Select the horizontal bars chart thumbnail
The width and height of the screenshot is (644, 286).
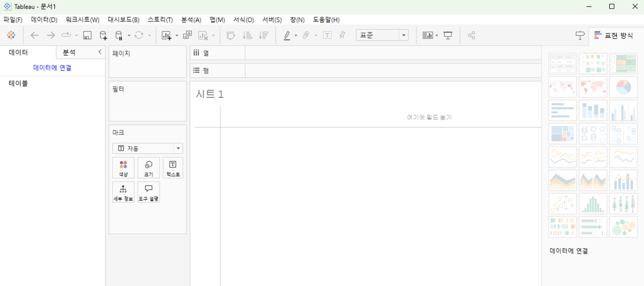coord(563,110)
